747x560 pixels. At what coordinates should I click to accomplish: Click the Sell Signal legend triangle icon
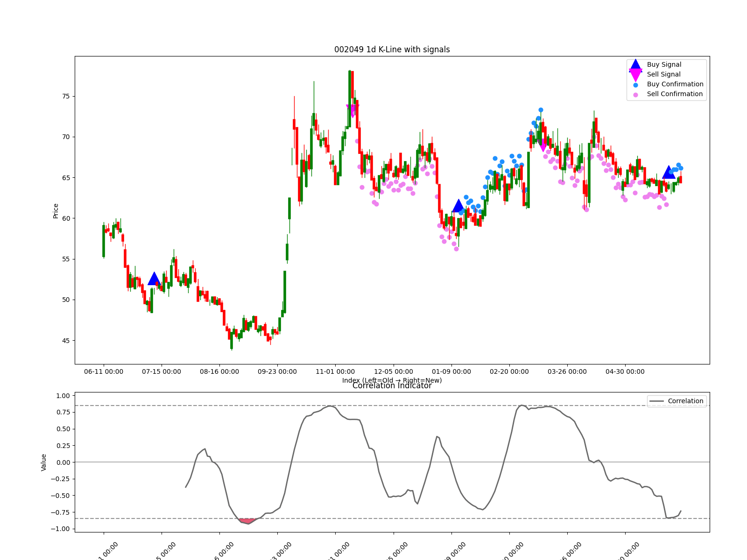coord(635,75)
